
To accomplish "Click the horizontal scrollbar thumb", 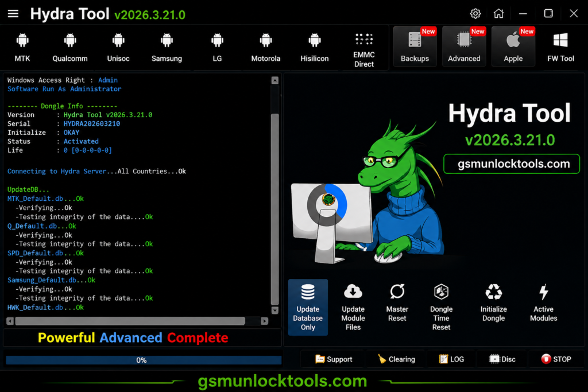I will click(130, 321).
